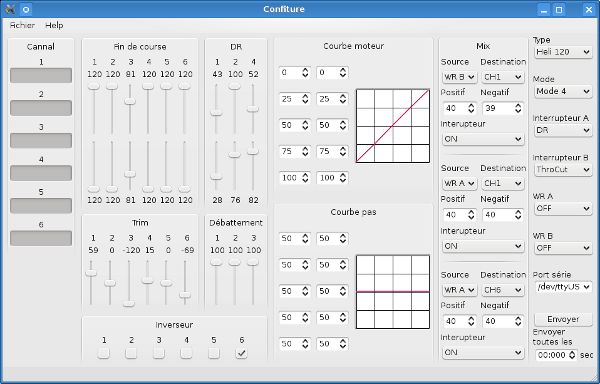
Task: Check Inverseur checkbox for channel 4
Action: click(x=186, y=353)
